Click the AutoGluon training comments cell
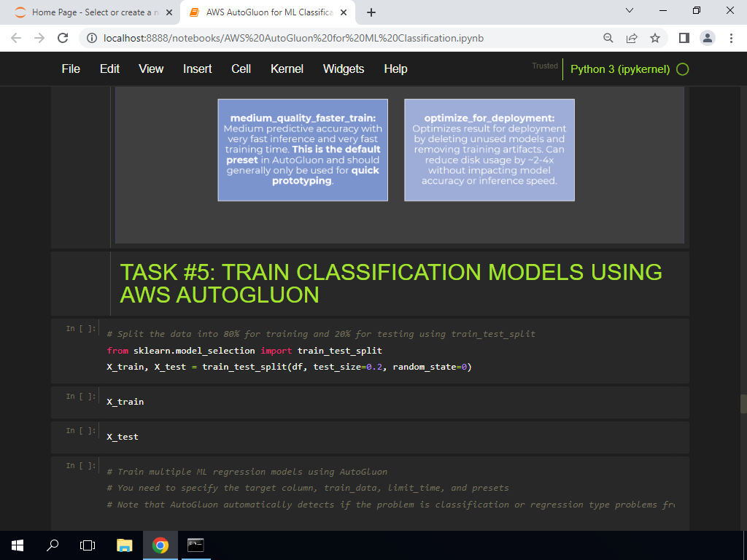 (x=370, y=494)
